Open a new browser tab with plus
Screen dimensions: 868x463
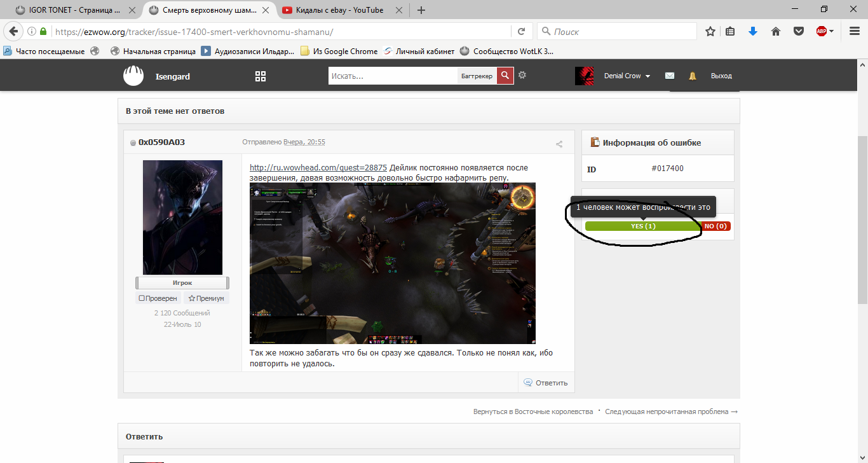[421, 10]
